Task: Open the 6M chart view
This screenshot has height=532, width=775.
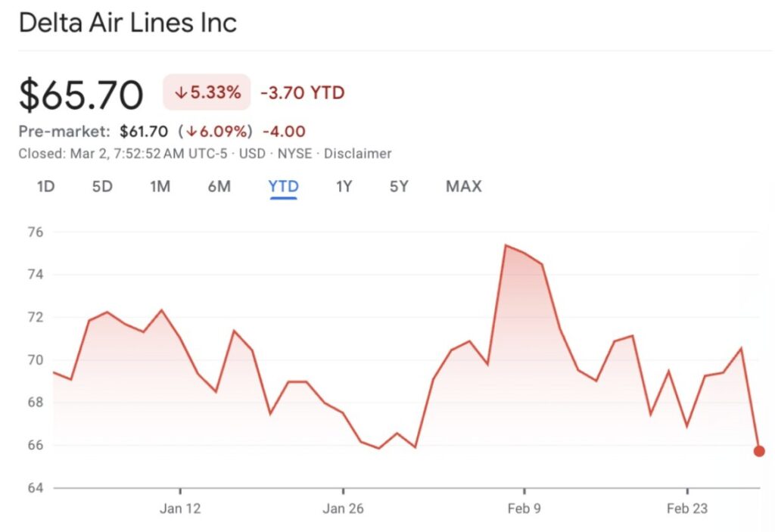Action: pyautogui.click(x=219, y=186)
